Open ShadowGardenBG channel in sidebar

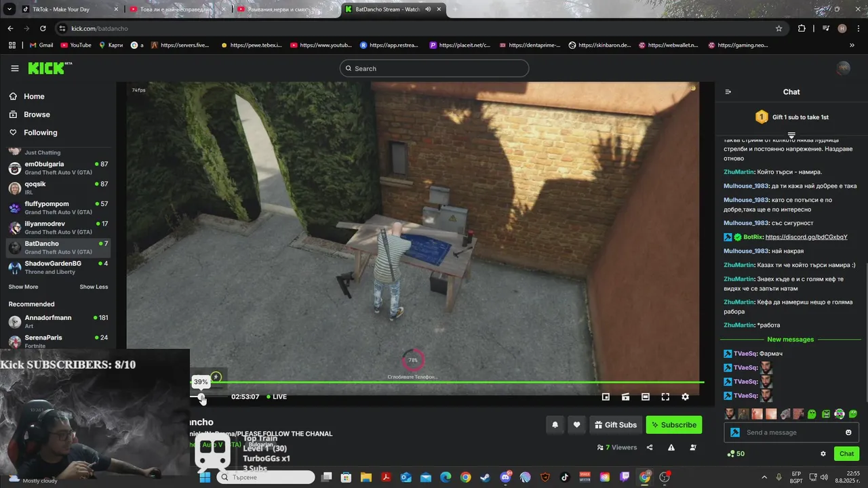coord(58,267)
